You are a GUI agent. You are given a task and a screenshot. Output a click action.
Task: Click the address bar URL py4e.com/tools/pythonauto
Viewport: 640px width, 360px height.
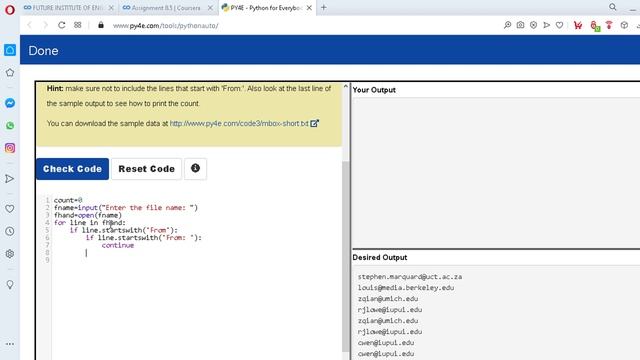click(166, 26)
